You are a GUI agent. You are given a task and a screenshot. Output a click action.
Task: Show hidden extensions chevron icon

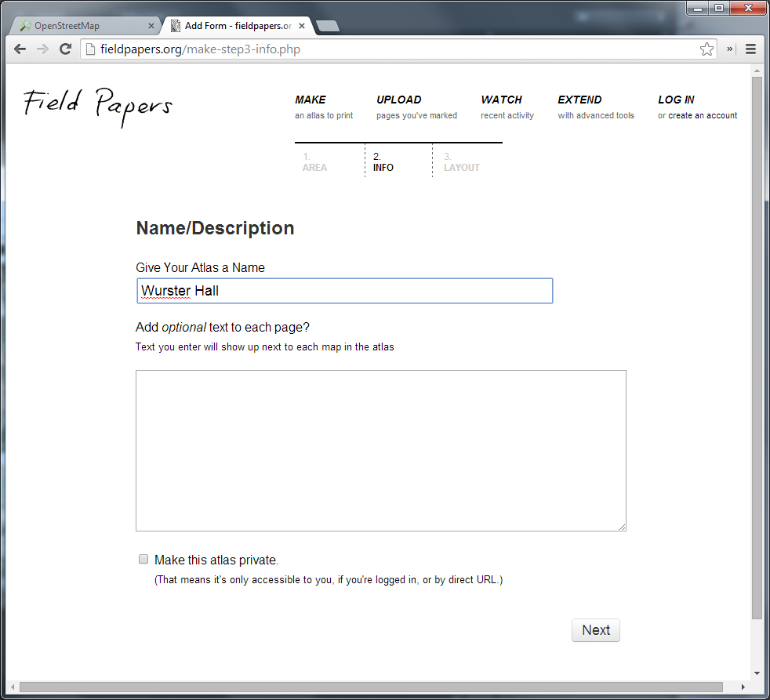(730, 49)
